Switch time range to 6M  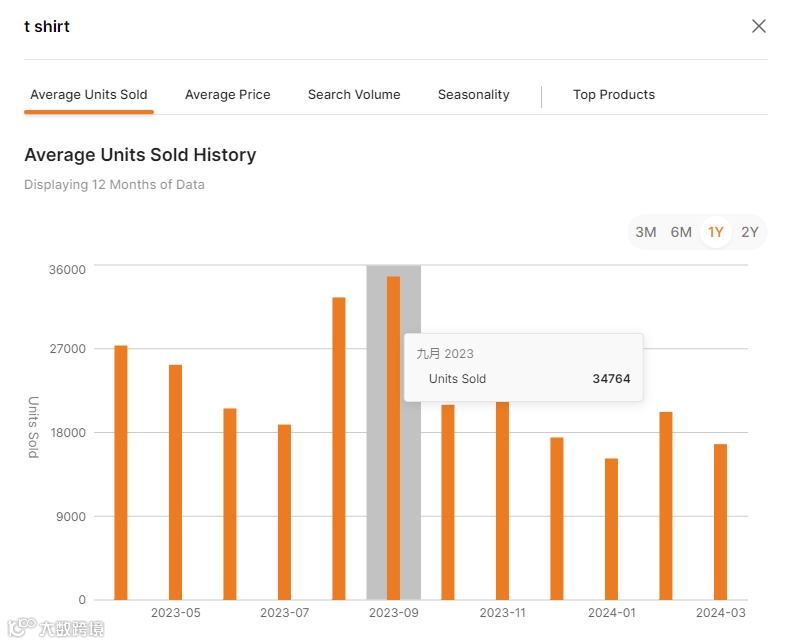pos(681,232)
